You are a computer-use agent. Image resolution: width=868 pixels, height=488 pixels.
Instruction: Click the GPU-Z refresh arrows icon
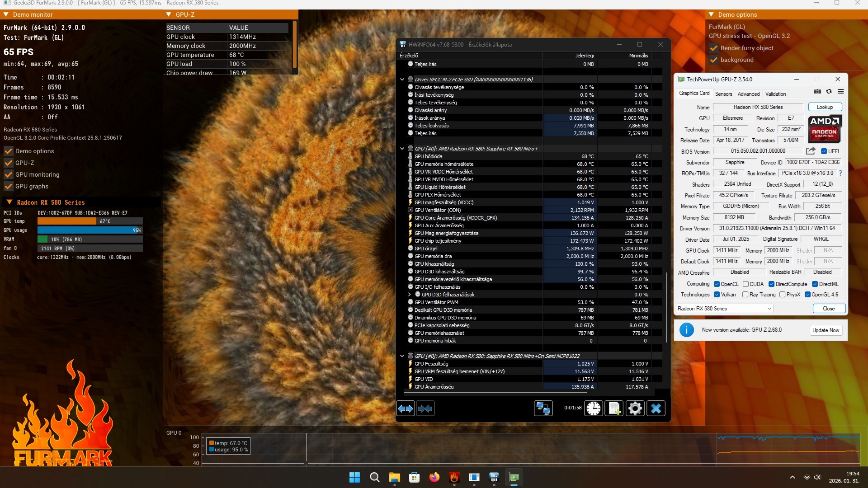point(829,92)
